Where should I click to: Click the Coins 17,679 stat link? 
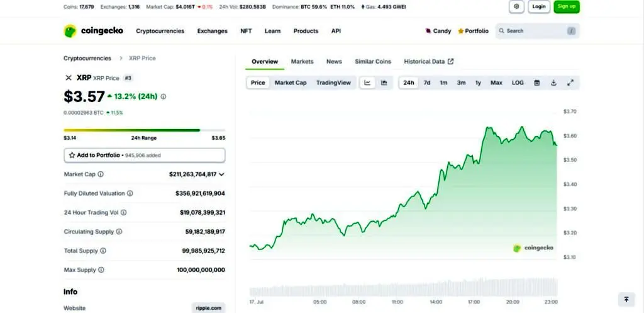tap(79, 6)
